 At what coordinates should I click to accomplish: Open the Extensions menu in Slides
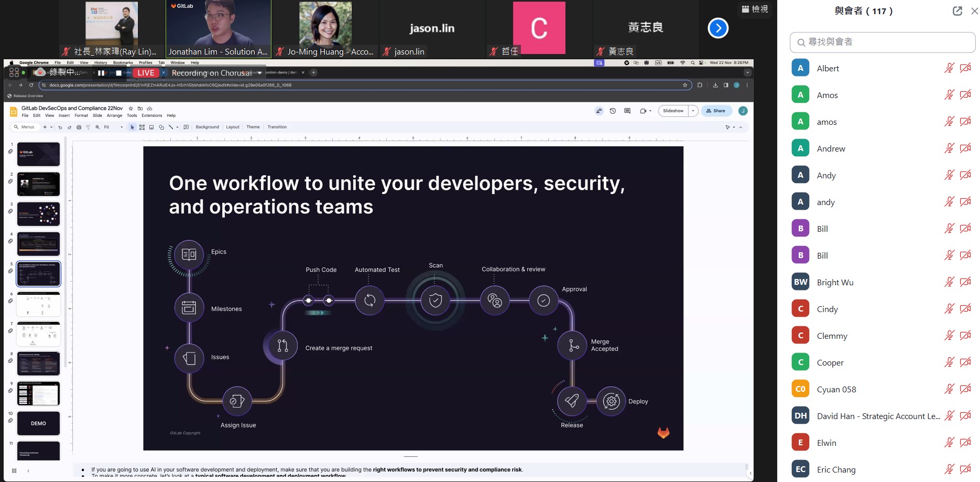tap(151, 115)
